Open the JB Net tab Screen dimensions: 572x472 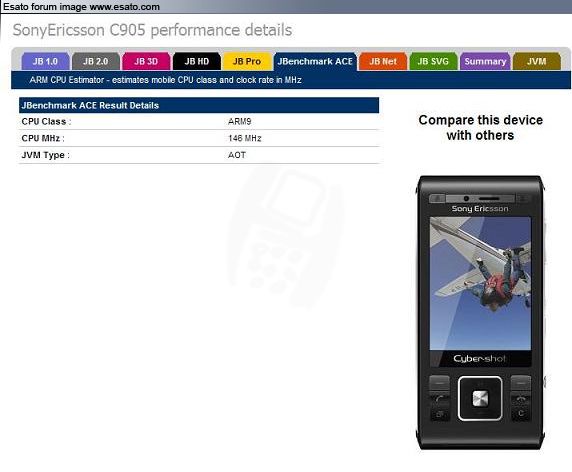[x=383, y=61]
